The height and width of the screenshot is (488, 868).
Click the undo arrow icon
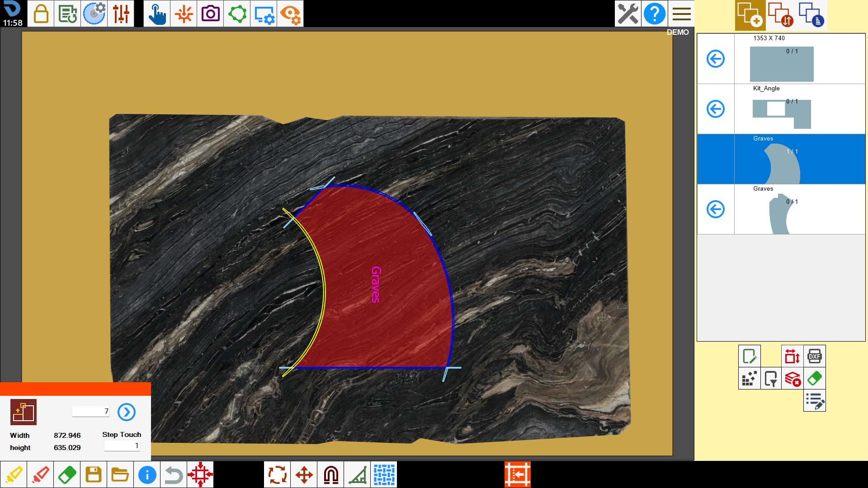[174, 474]
